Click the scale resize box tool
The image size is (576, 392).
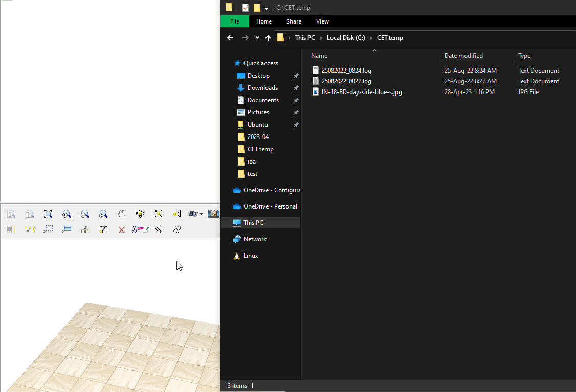pos(103,230)
